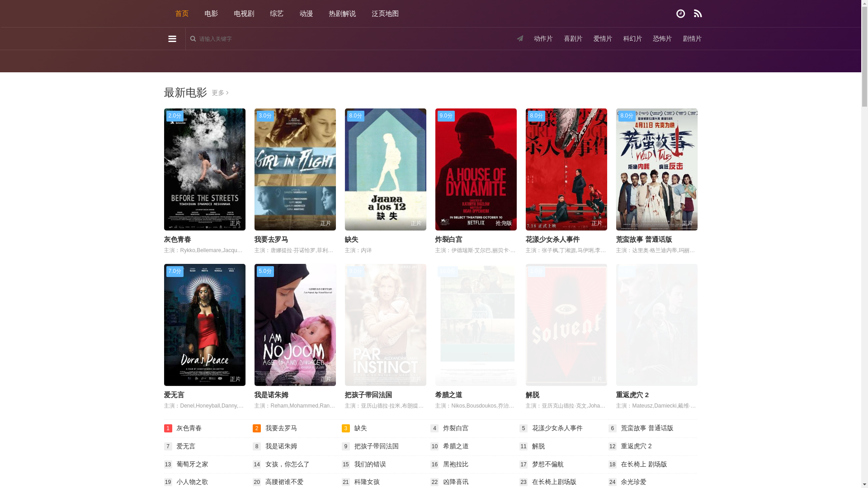Open the 动漫 menu item
Viewport: 868px width, 488px height.
tap(306, 14)
